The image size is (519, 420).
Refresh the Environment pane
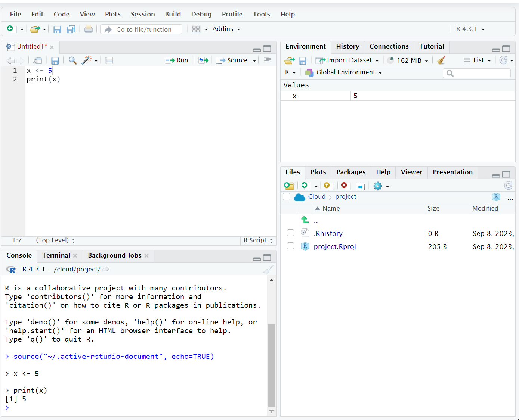tap(504, 60)
